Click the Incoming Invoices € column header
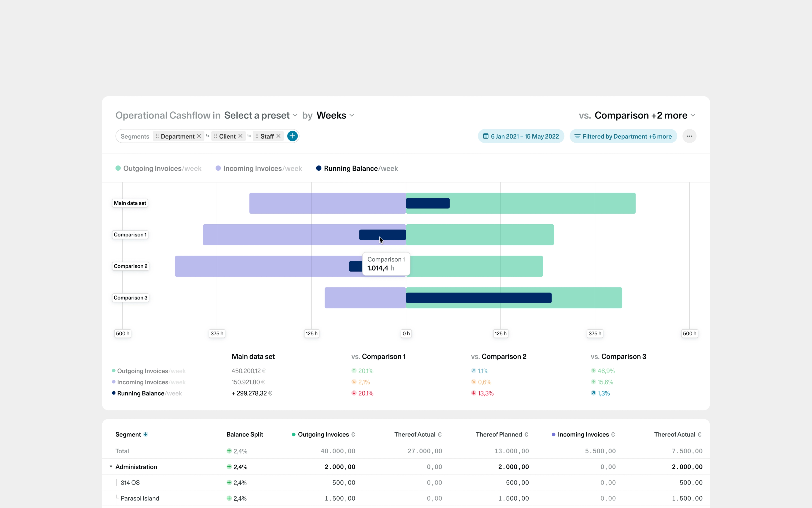The width and height of the screenshot is (812, 508). click(x=583, y=434)
